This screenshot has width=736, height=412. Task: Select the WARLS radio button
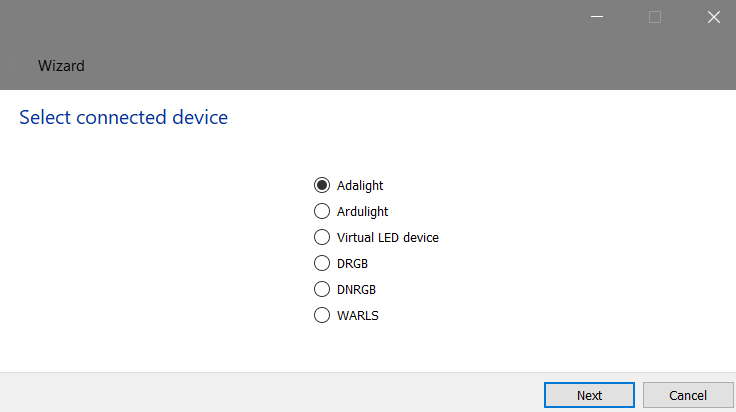(322, 315)
